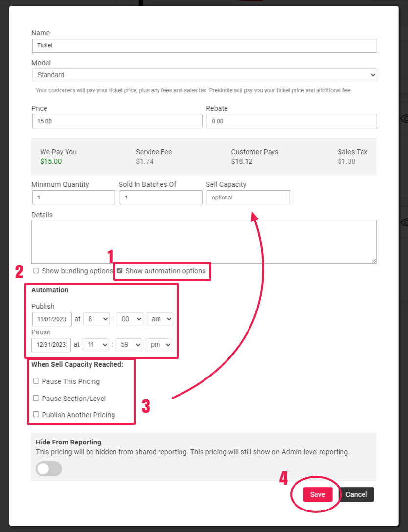Click the Sold In Batches Of field

[x=161, y=198]
